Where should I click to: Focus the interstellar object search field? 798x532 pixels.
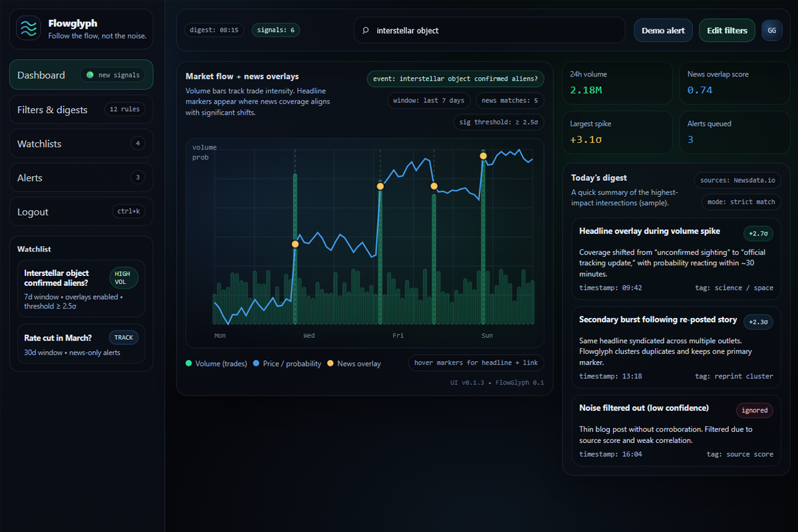click(x=492, y=31)
